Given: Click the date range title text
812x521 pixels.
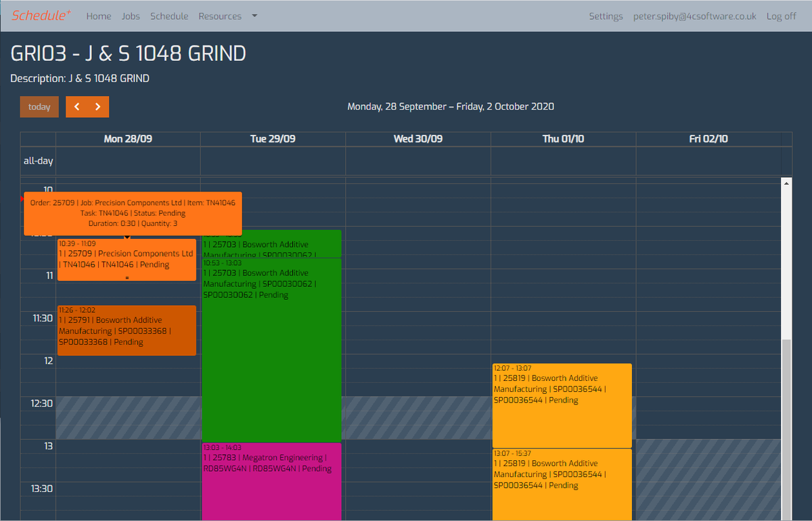Looking at the screenshot, I should coord(451,107).
